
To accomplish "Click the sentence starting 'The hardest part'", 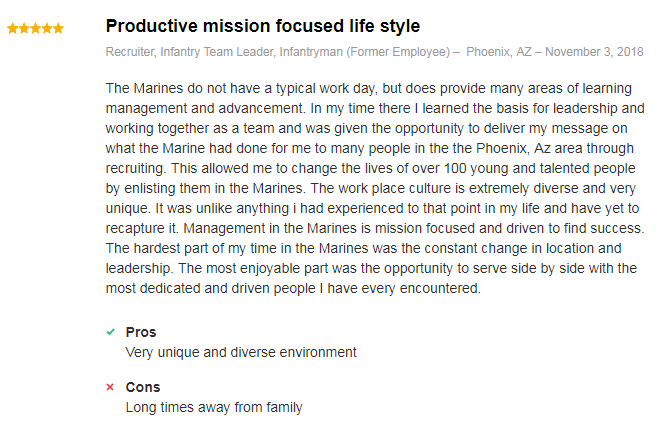I will point(300,247).
